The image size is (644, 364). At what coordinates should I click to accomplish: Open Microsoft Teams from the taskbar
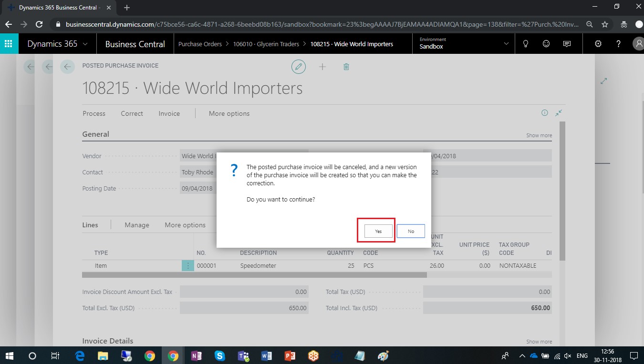point(243,355)
